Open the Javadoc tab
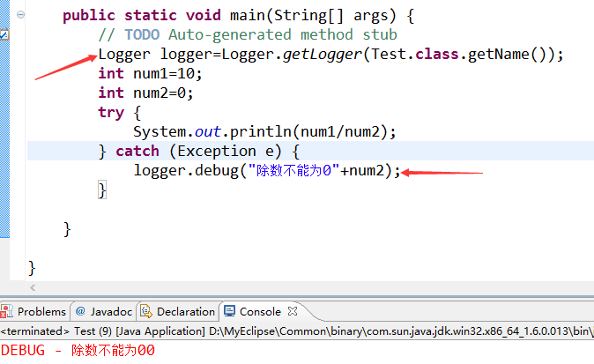 (103, 311)
